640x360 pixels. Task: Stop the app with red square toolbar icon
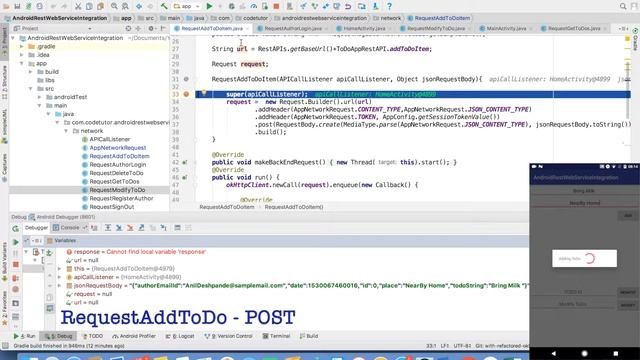pyautogui.click(x=276, y=6)
